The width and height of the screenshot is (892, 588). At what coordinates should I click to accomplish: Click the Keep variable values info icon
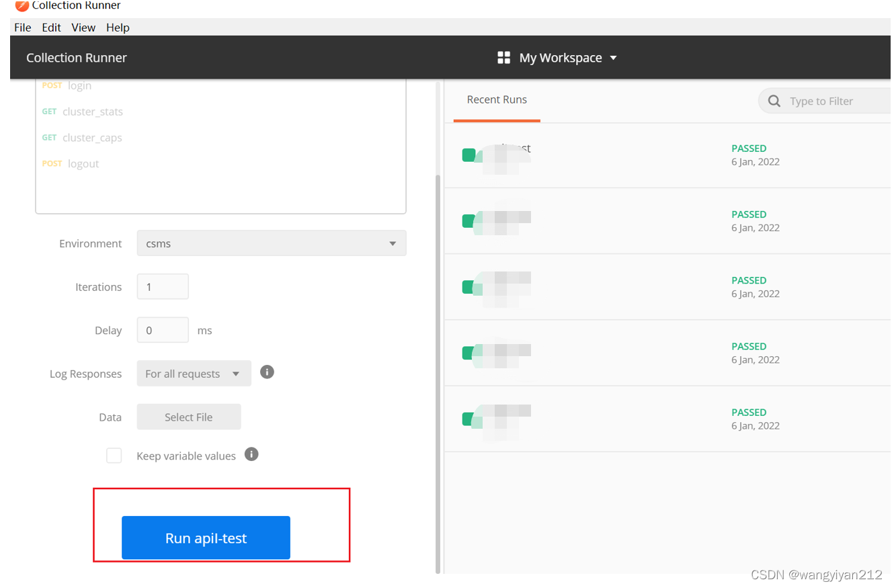pyautogui.click(x=251, y=454)
